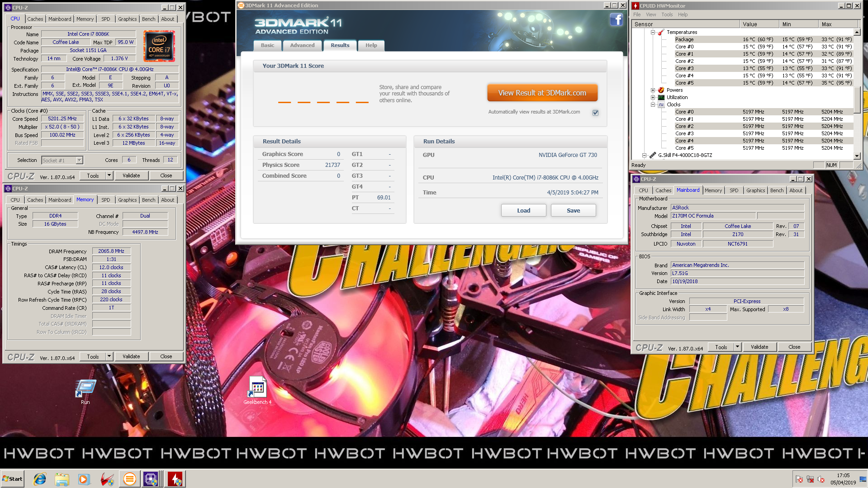The image size is (868, 488).
Task: Switch to the Basic tab in 3DMark 11
Action: 267,45
